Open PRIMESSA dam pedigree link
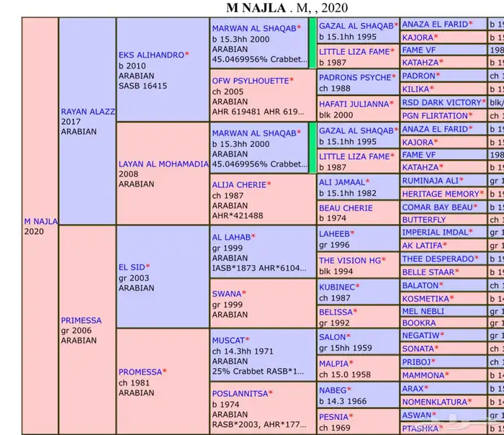504x435 pixels. pyautogui.click(x=81, y=320)
